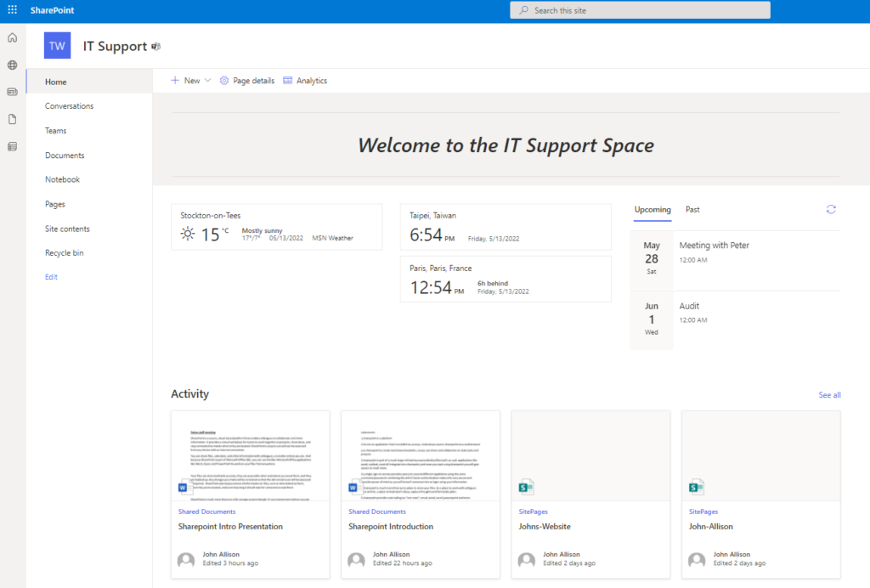Open Page details panel
The height and width of the screenshot is (588, 870).
[x=246, y=81]
